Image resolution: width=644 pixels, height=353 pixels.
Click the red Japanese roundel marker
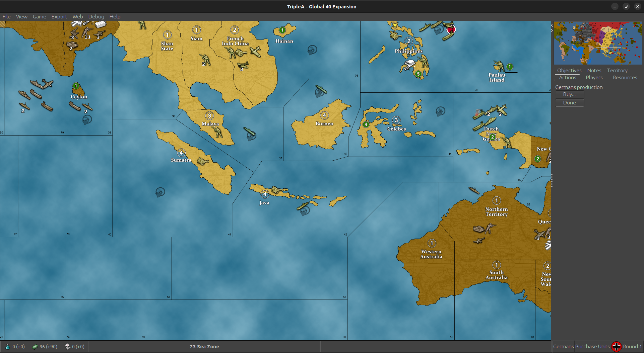tap(451, 30)
